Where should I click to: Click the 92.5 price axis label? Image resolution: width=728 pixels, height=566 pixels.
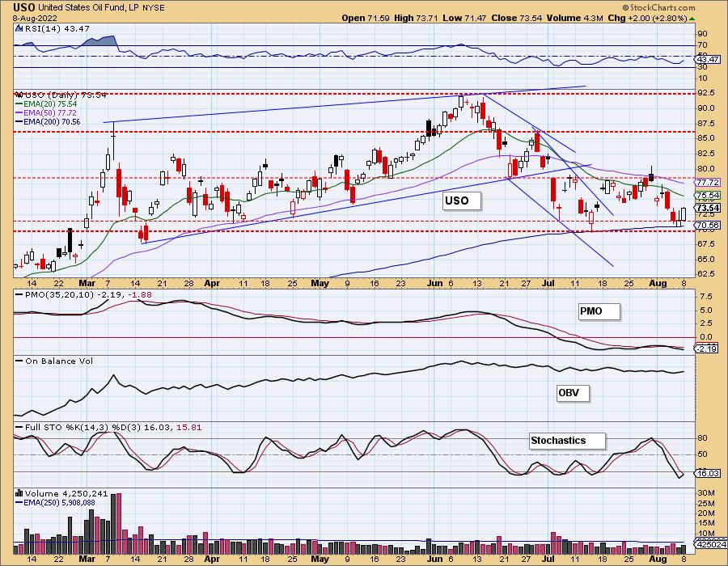click(x=705, y=93)
